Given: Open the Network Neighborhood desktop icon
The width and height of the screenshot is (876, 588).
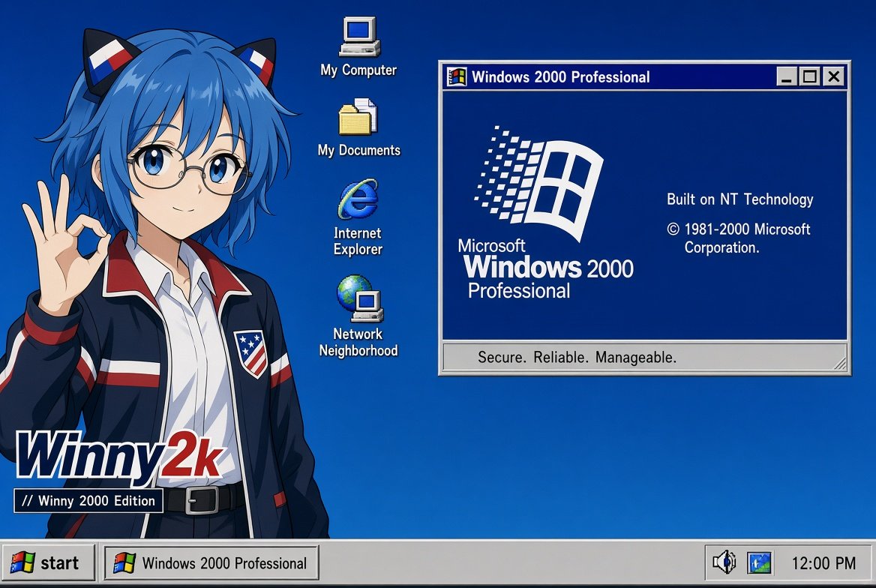Looking at the screenshot, I should (360, 298).
